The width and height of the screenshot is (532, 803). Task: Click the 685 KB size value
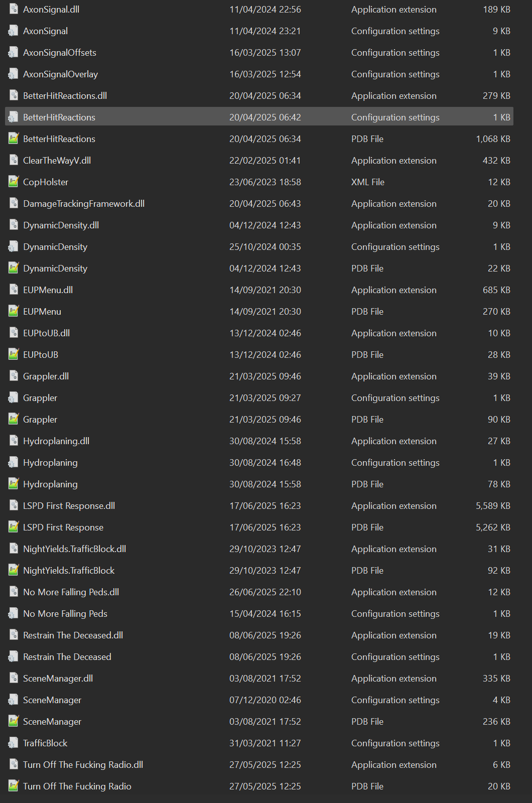pyautogui.click(x=496, y=290)
